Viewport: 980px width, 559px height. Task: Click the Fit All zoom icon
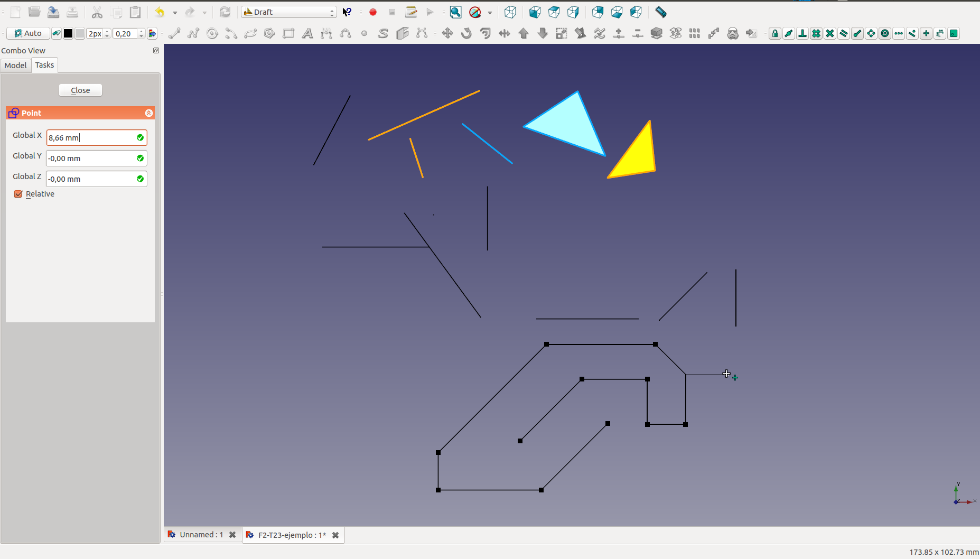tap(455, 12)
